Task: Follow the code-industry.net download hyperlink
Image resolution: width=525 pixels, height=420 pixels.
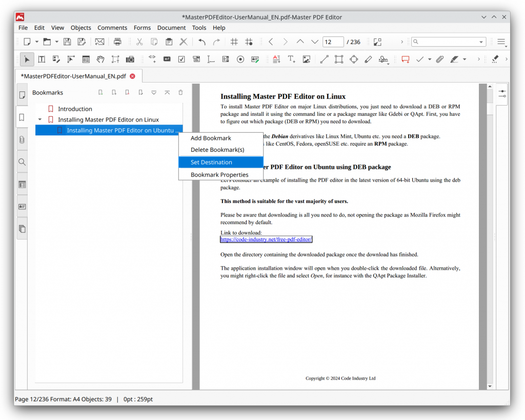Action: click(266, 239)
